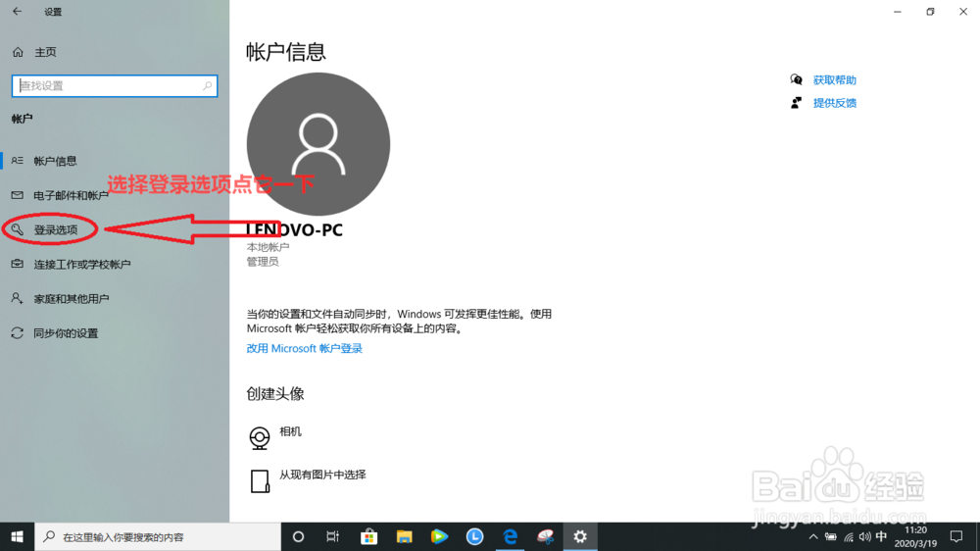The image size is (980, 551).
Task: Launch Microsoft Edge from taskbar
Action: point(510,536)
